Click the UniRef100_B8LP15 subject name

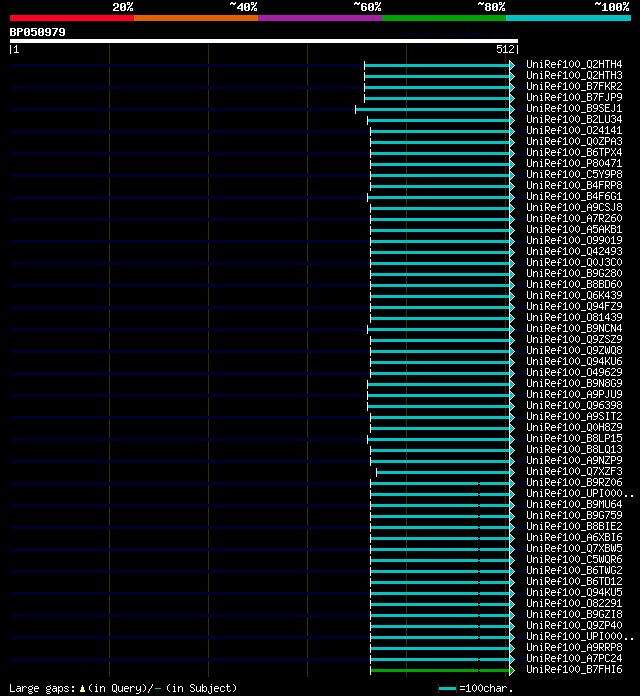(x=574, y=438)
